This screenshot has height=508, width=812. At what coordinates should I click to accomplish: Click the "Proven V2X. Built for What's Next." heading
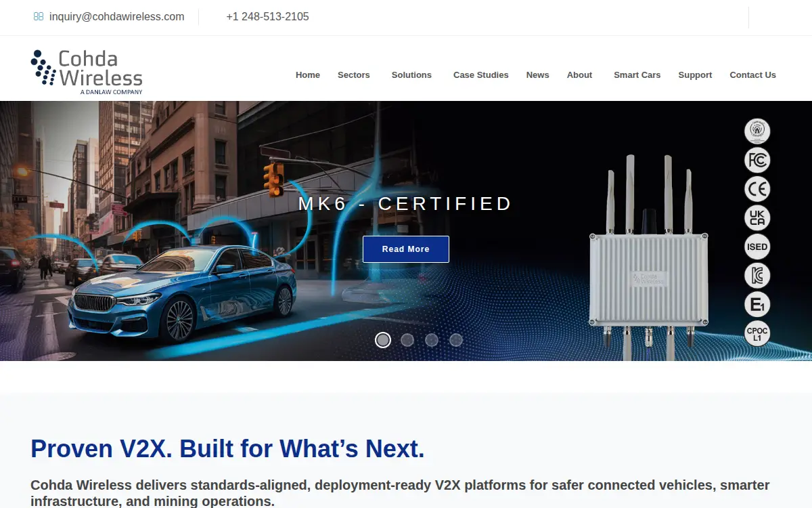(x=227, y=448)
